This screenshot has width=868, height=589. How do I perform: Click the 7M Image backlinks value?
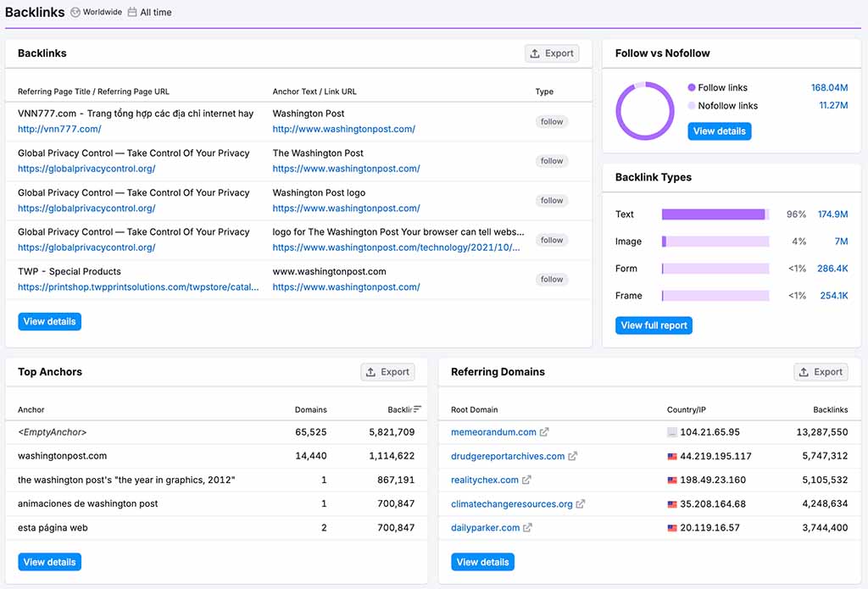pos(841,242)
